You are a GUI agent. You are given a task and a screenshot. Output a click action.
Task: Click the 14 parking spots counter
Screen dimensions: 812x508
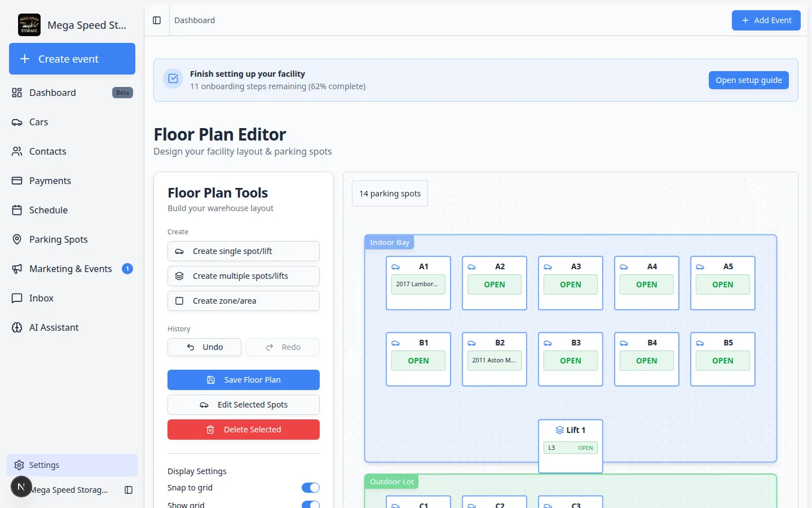390,194
